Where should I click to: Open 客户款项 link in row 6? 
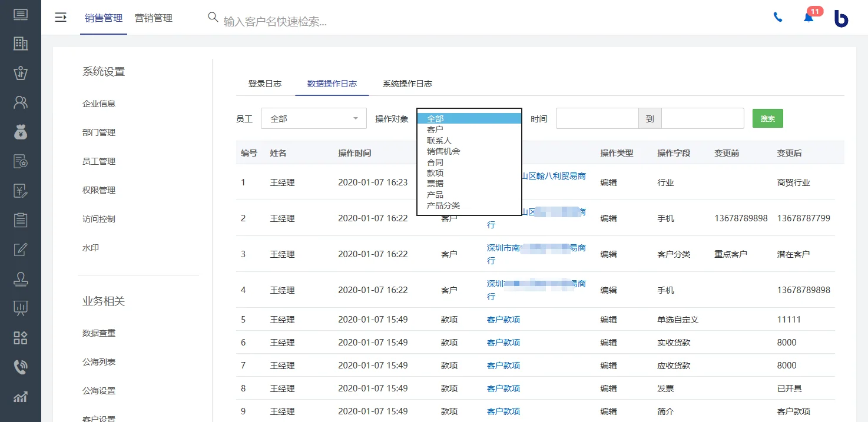click(503, 343)
